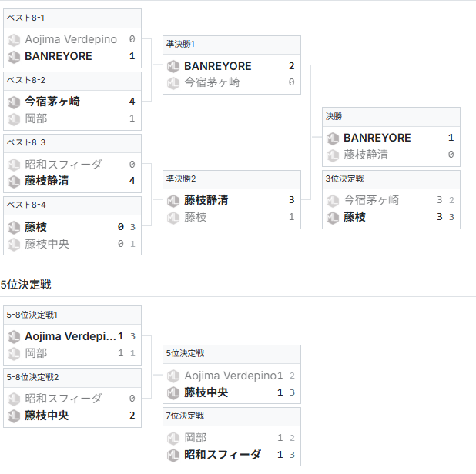476x474 pixels.
Task: Click the 藤枝中央 logo in 5位決定戦 match
Action: coord(173,392)
